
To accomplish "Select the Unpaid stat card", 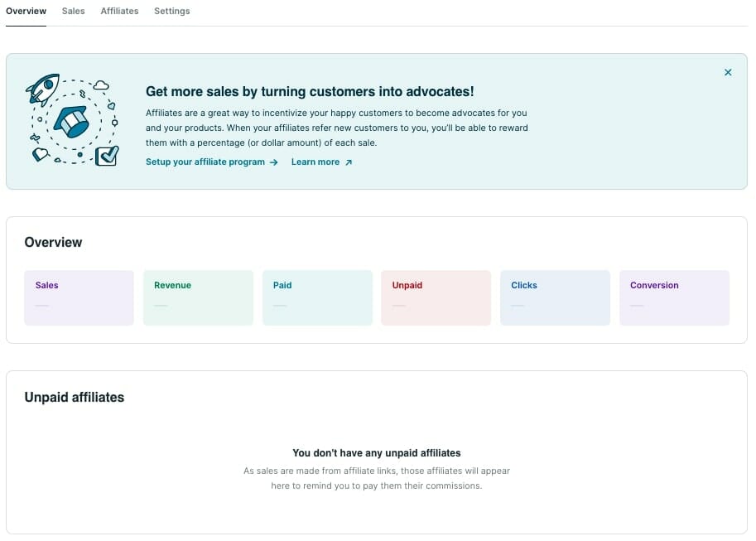I will pyautogui.click(x=436, y=297).
